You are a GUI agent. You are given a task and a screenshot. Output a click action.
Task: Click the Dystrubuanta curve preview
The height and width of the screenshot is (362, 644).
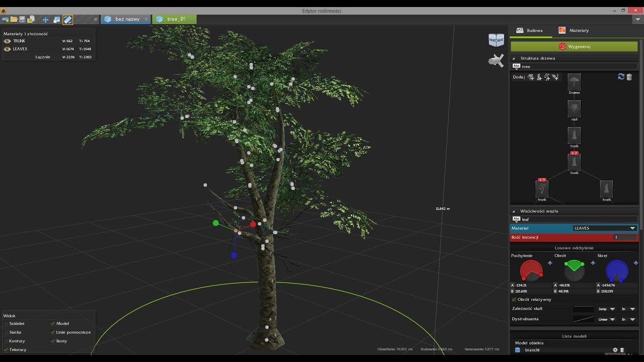tap(584, 319)
